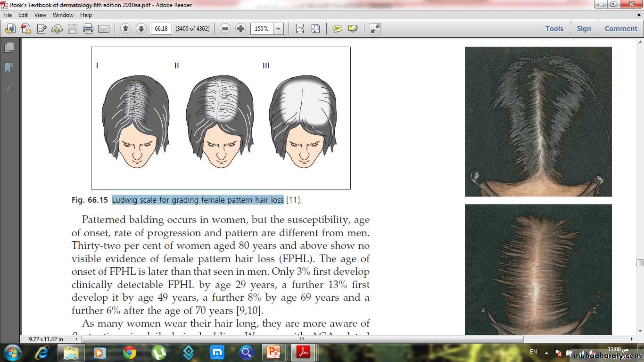Go to next page with down arrow
644x362 pixels.
141,29
